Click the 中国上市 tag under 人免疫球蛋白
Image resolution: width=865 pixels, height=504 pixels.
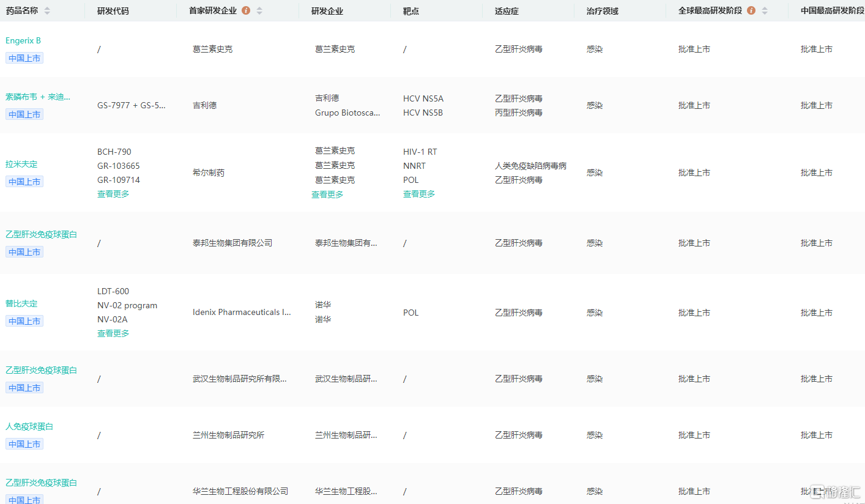[24, 444]
